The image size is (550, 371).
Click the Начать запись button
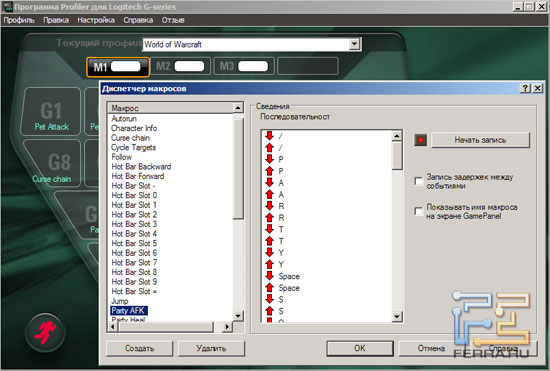(480, 140)
